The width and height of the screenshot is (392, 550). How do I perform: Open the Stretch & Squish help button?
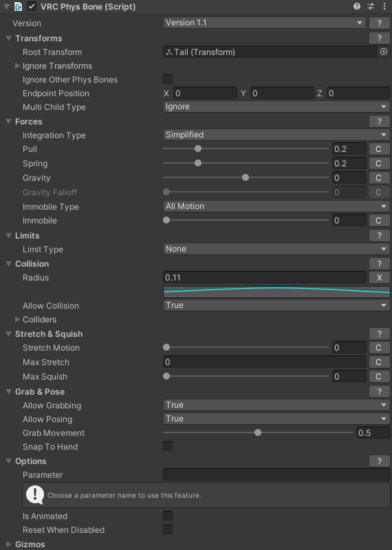tap(380, 334)
